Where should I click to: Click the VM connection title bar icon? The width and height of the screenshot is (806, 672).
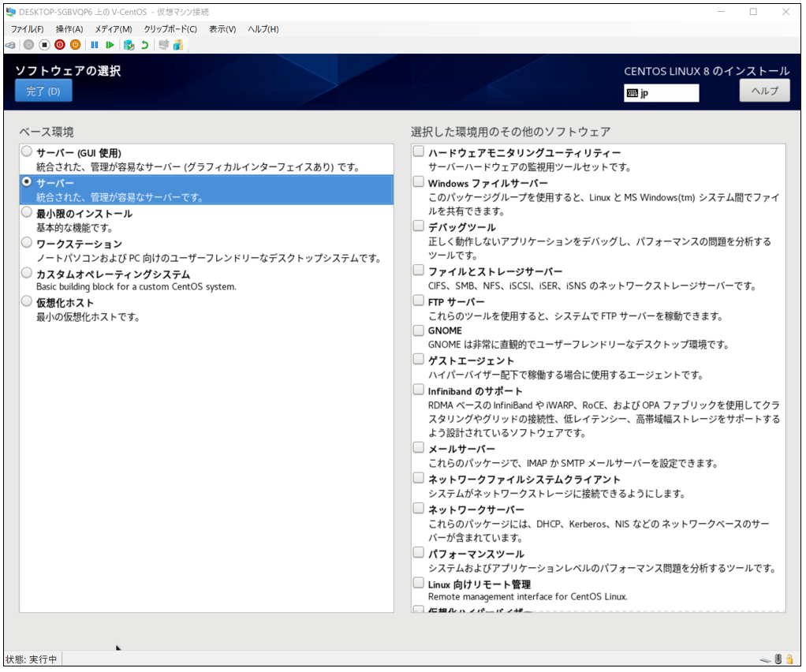tap(11, 12)
